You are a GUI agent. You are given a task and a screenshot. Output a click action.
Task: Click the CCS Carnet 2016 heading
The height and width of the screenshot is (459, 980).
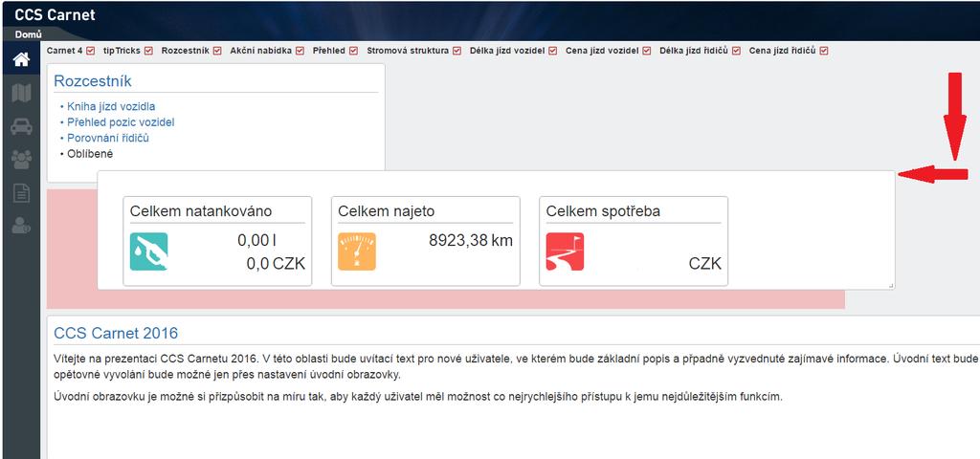click(116, 333)
